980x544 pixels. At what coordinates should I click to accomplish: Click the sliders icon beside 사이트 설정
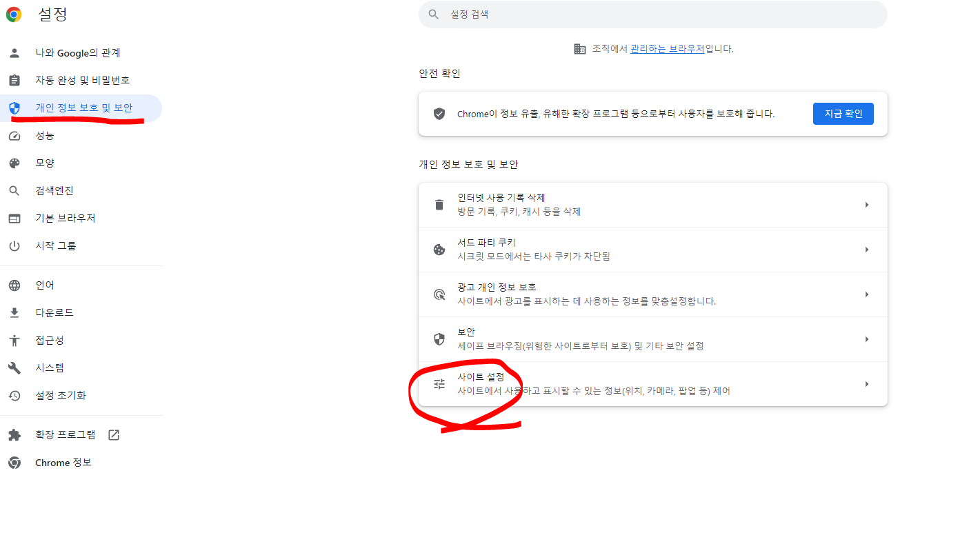pos(439,383)
